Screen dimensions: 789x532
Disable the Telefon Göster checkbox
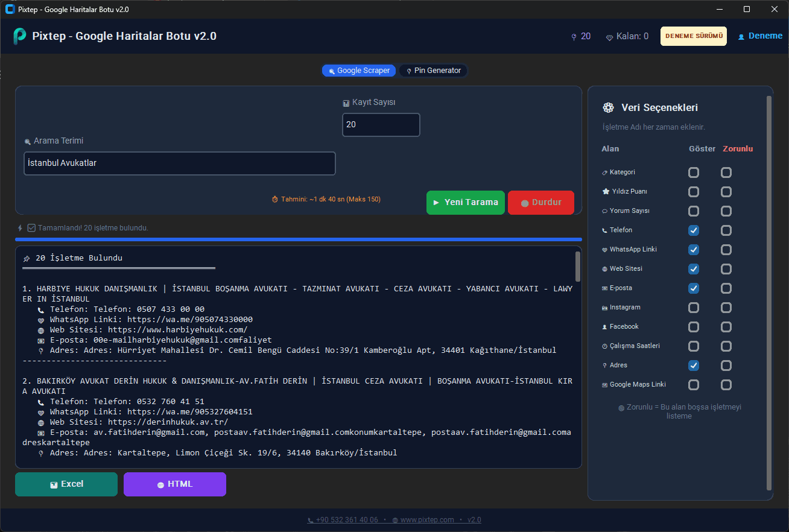[x=694, y=230]
